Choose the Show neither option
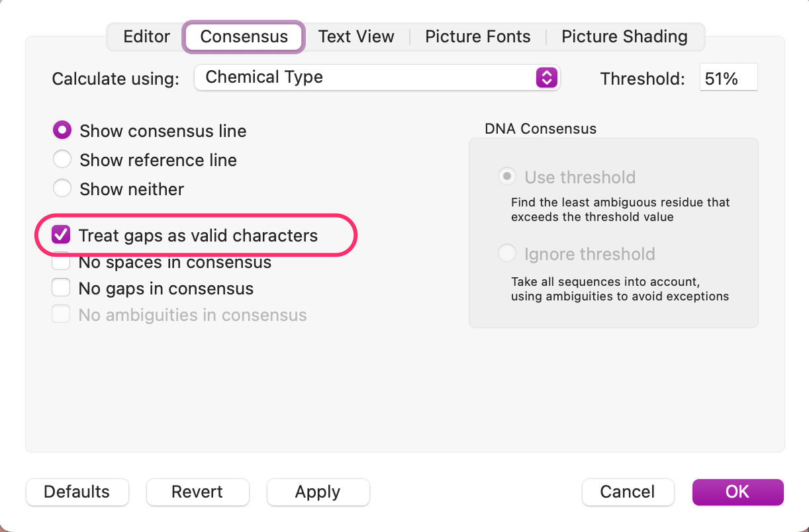The height and width of the screenshot is (532, 809). click(62, 188)
